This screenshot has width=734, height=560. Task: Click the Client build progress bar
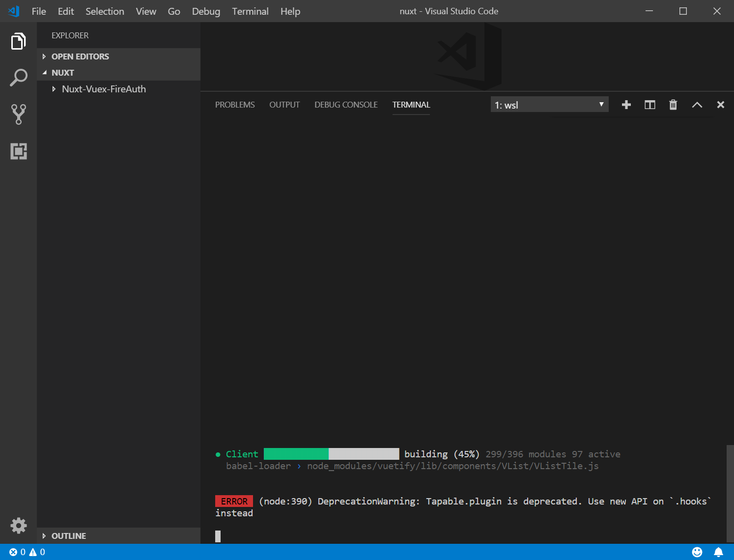coord(332,454)
